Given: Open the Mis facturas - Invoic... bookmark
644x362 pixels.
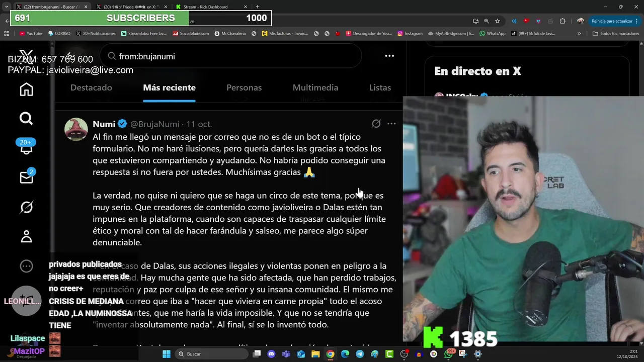Looking at the screenshot, I should click(x=285, y=33).
